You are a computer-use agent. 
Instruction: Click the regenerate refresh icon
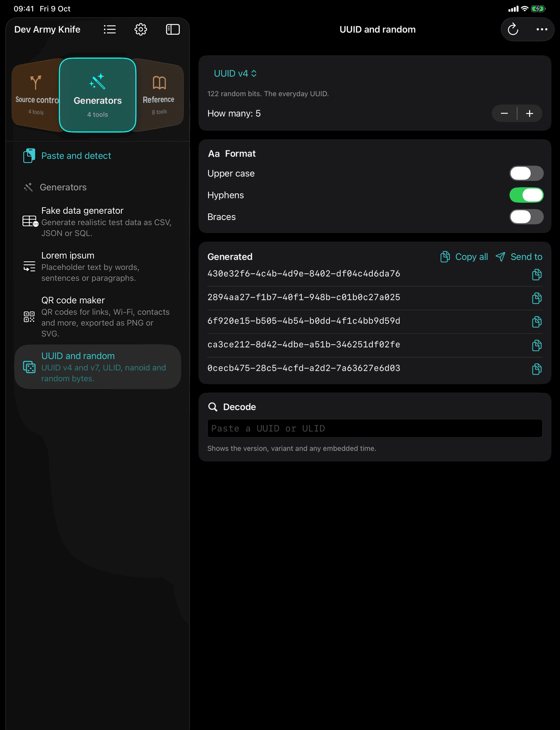point(513,29)
